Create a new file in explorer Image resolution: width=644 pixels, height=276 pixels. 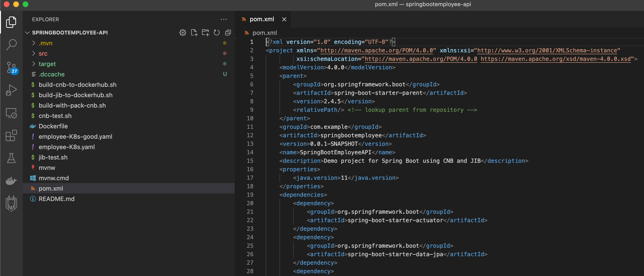coord(194,33)
